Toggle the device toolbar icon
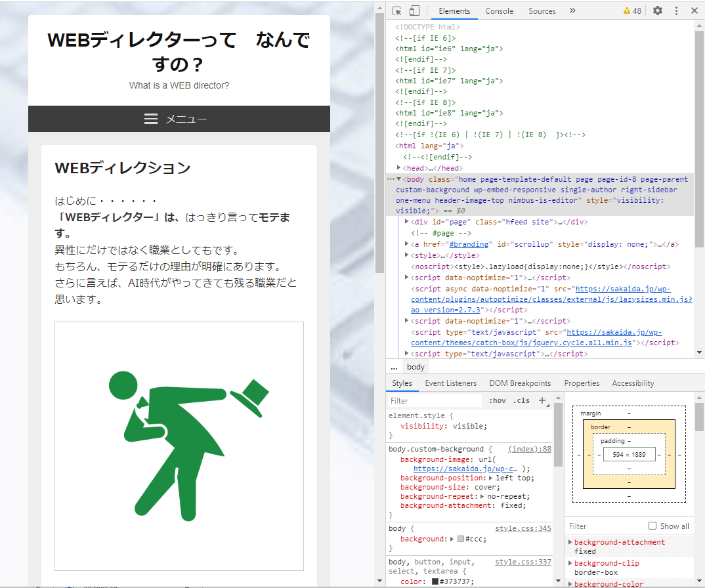This screenshot has height=588, width=705. point(414,10)
